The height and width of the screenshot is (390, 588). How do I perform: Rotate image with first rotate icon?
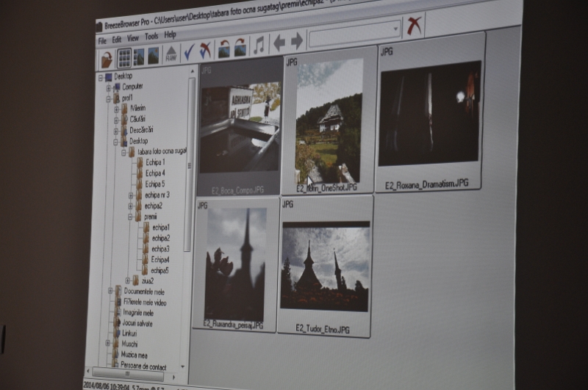point(224,48)
